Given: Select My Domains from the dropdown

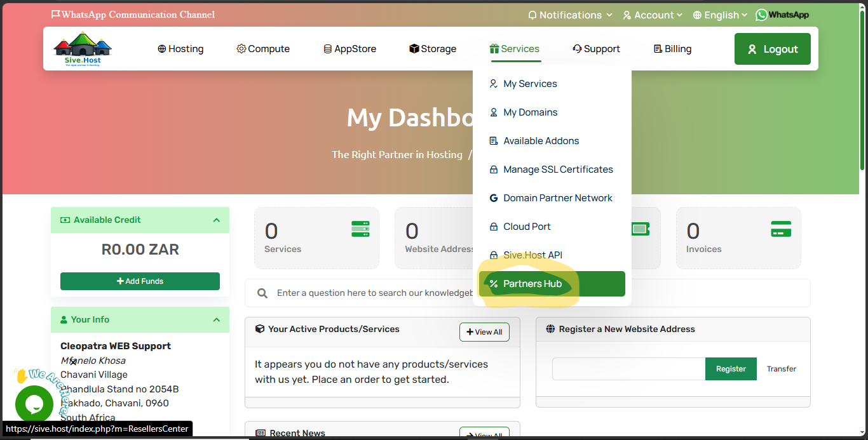Looking at the screenshot, I should (552, 112).
